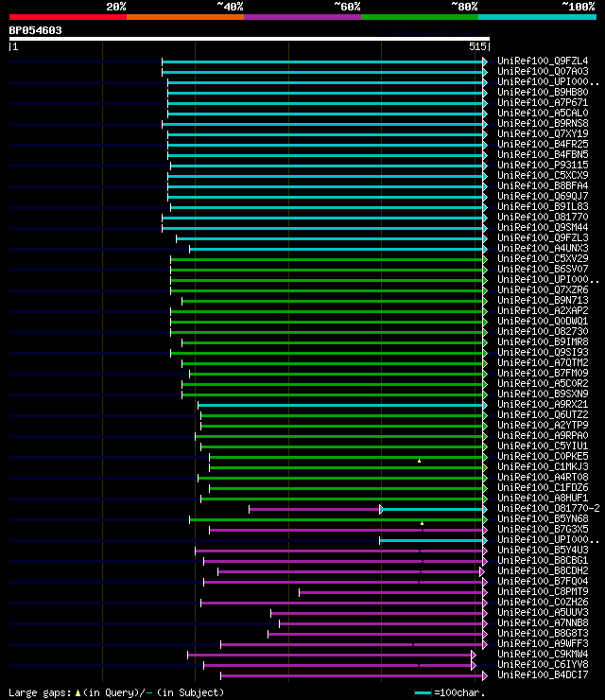Image resolution: width=605 pixels, height=700 pixels.
Task: Click the green ~80% identity legend segment
Action: point(420,17)
